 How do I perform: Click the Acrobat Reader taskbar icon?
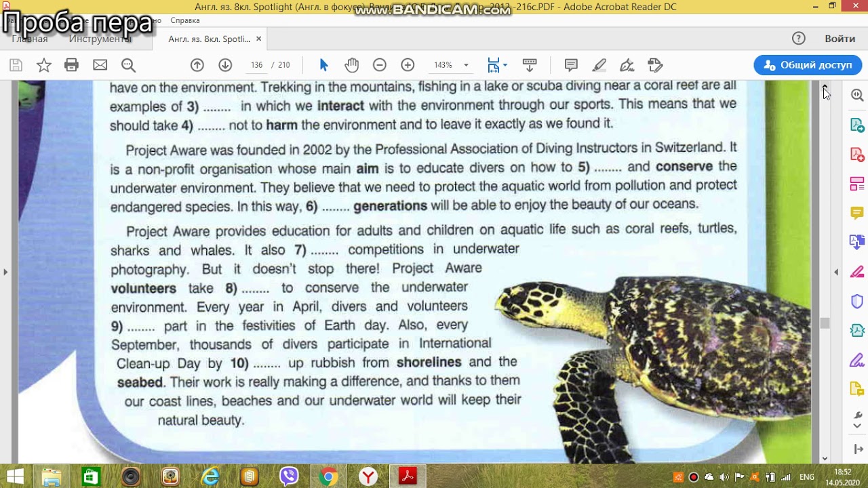point(408,477)
